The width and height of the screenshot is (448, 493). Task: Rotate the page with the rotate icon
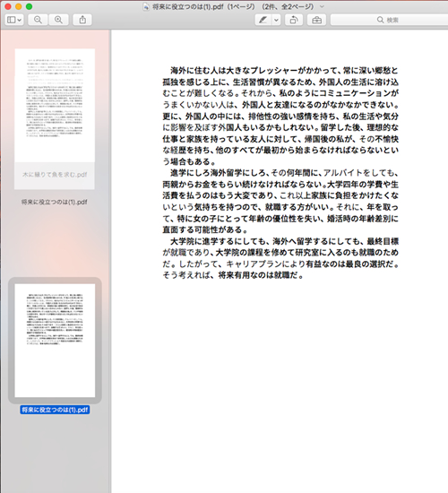294,20
